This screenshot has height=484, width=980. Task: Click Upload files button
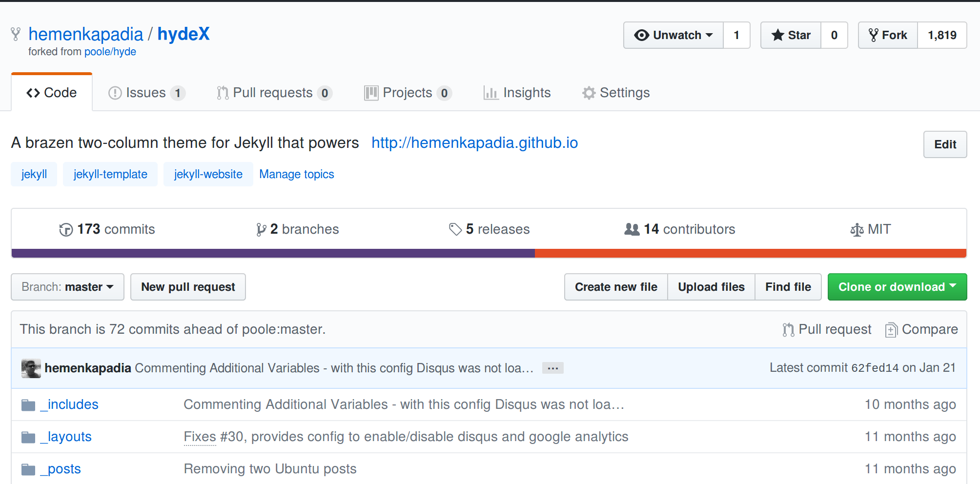(711, 287)
